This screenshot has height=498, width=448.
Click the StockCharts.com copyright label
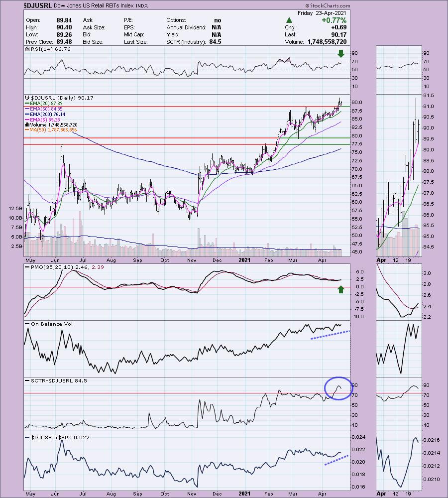click(x=328, y=5)
